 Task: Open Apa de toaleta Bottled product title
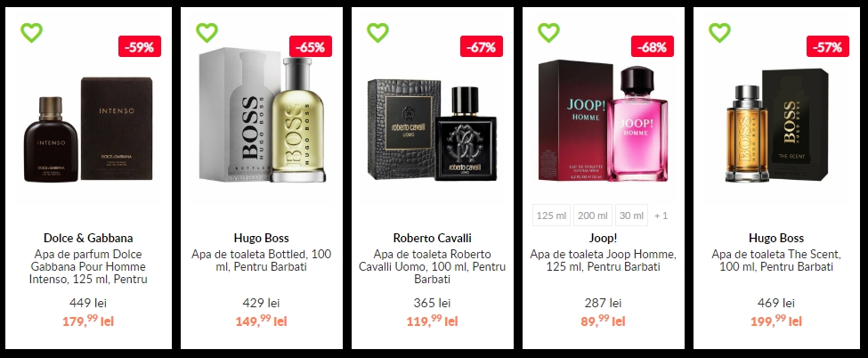coord(261,260)
